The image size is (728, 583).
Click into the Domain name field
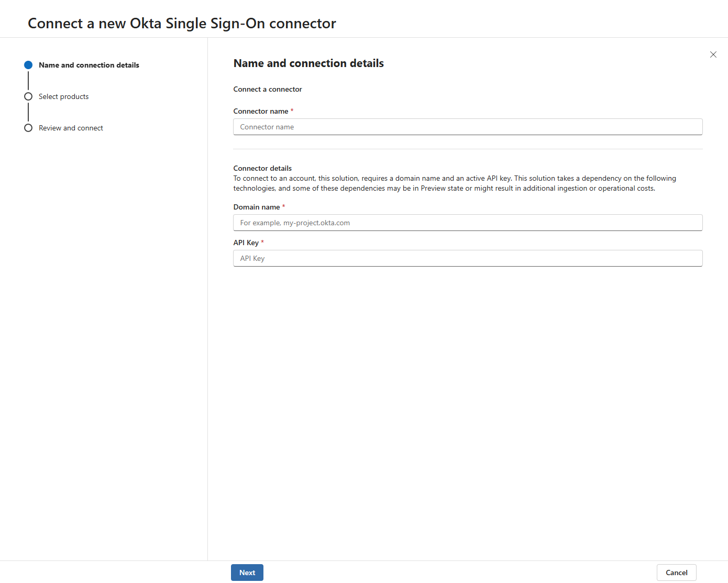tap(467, 223)
